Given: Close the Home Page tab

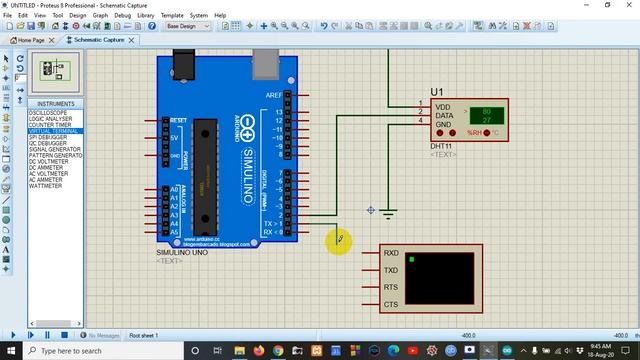Looking at the screenshot, I should [x=51, y=40].
